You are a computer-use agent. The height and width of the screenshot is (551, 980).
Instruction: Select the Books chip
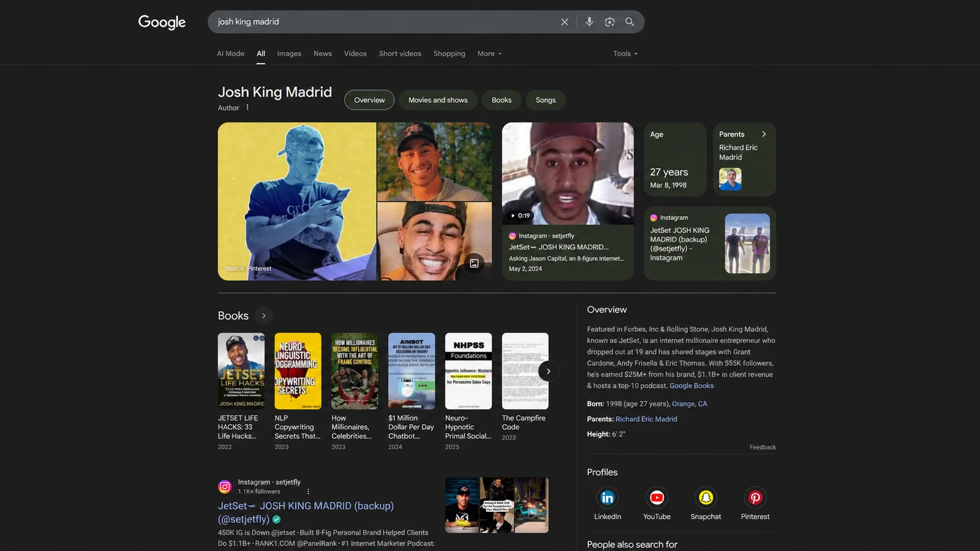tap(502, 100)
